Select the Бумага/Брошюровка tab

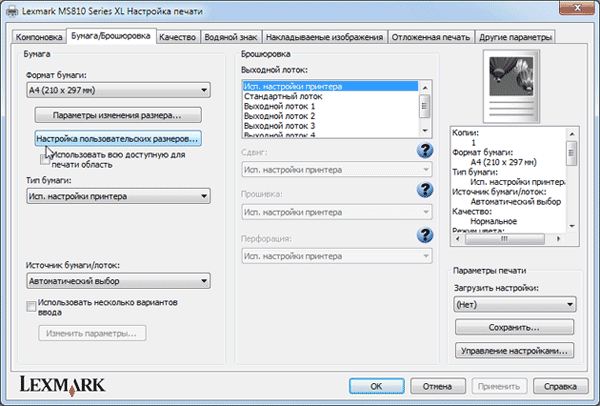coord(111,36)
